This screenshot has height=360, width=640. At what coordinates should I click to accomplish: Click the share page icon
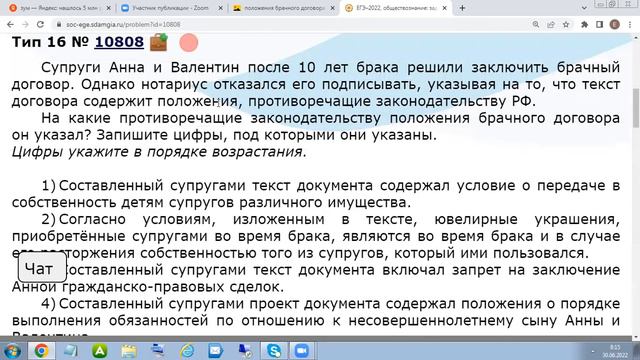(551, 24)
